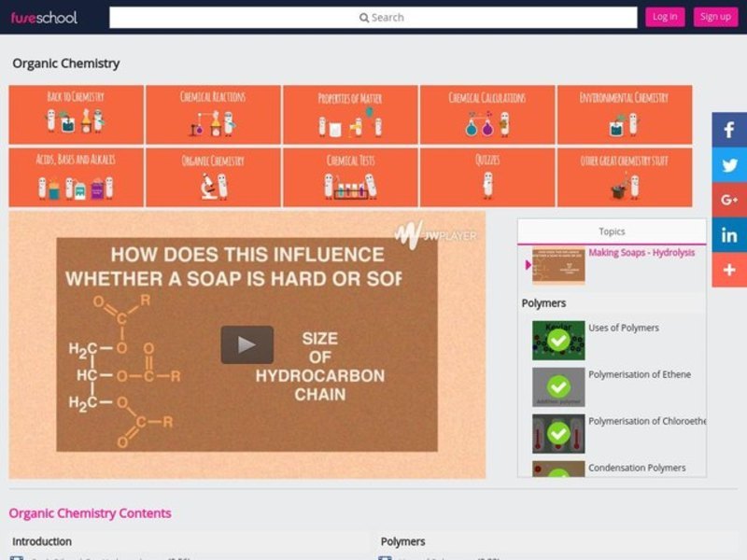Viewport: 747px width, 560px height.
Task: Click the Sign up button
Action: [x=715, y=17]
